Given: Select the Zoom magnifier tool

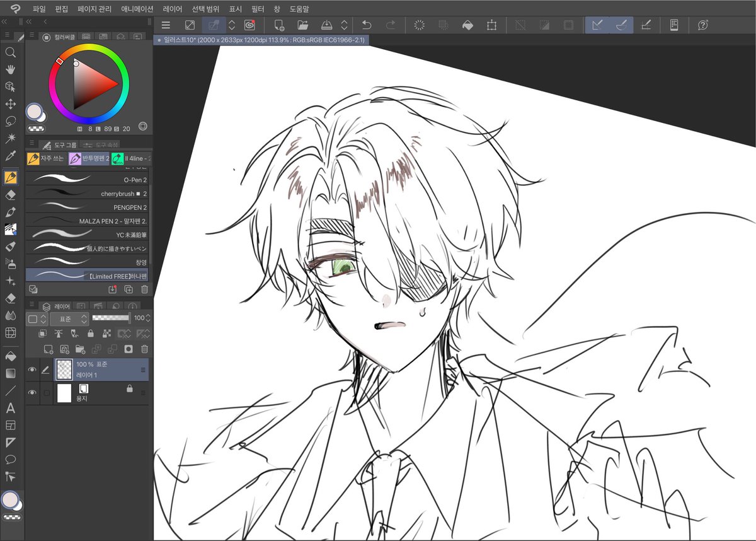Looking at the screenshot, I should [x=11, y=52].
